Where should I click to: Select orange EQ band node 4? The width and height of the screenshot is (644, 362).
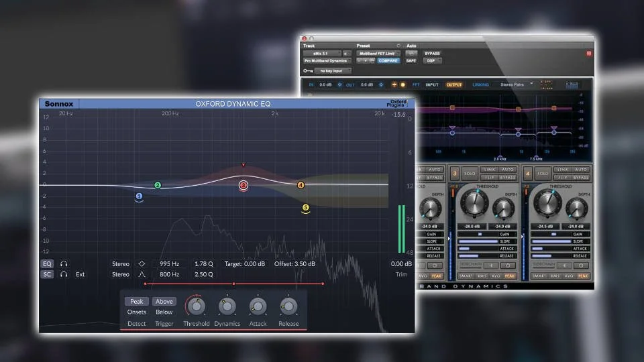pyautogui.click(x=301, y=185)
